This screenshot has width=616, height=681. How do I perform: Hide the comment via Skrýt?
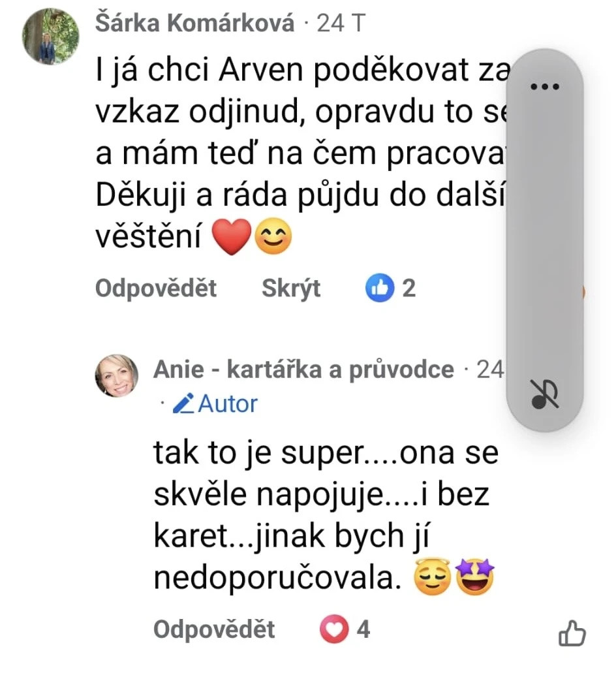(x=291, y=289)
